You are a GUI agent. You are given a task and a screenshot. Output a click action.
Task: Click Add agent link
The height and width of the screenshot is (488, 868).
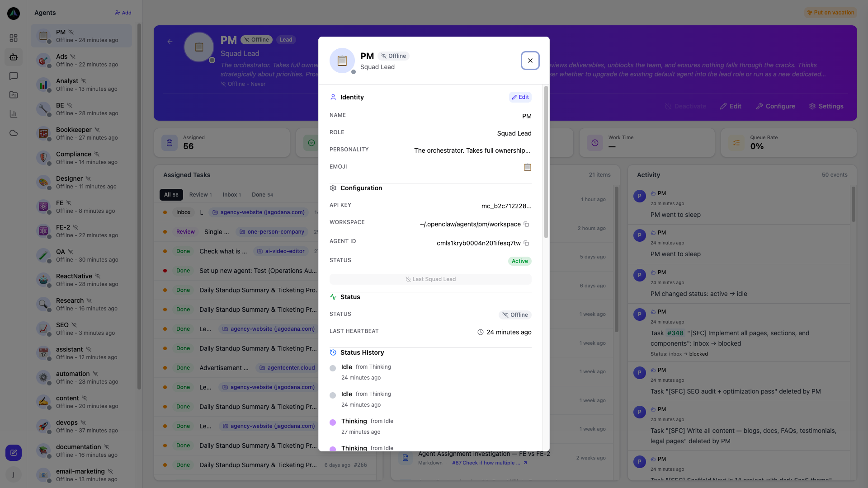[x=123, y=13]
